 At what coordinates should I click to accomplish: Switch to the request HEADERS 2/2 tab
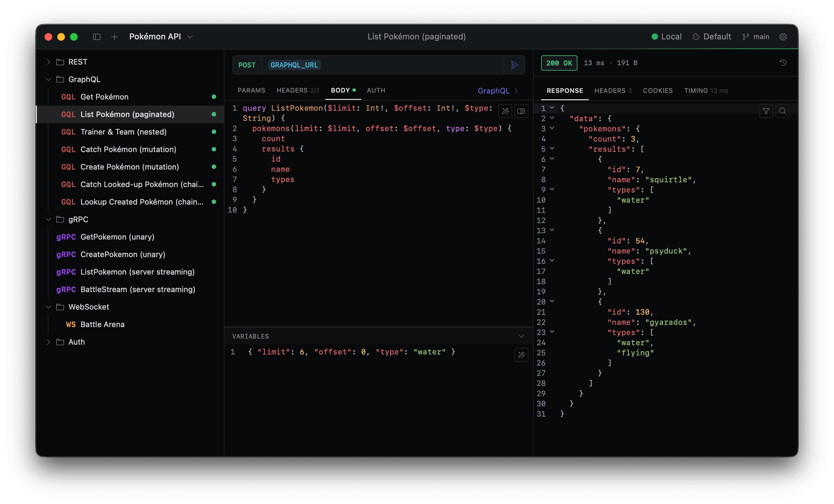click(x=298, y=90)
